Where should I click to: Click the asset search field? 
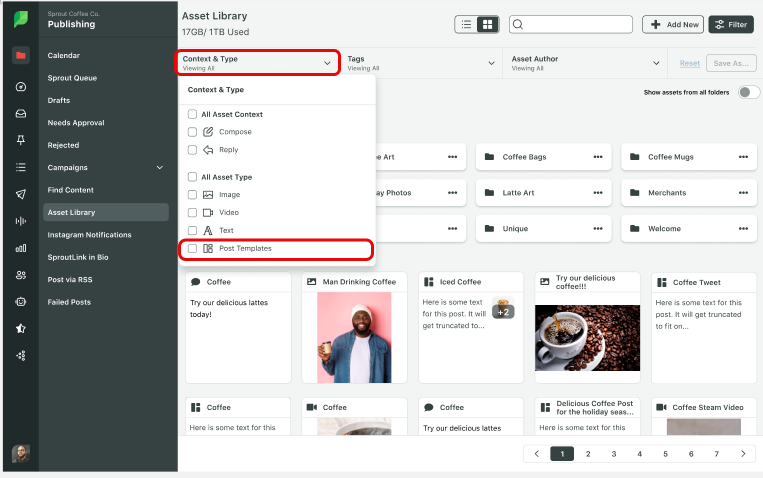click(571, 24)
